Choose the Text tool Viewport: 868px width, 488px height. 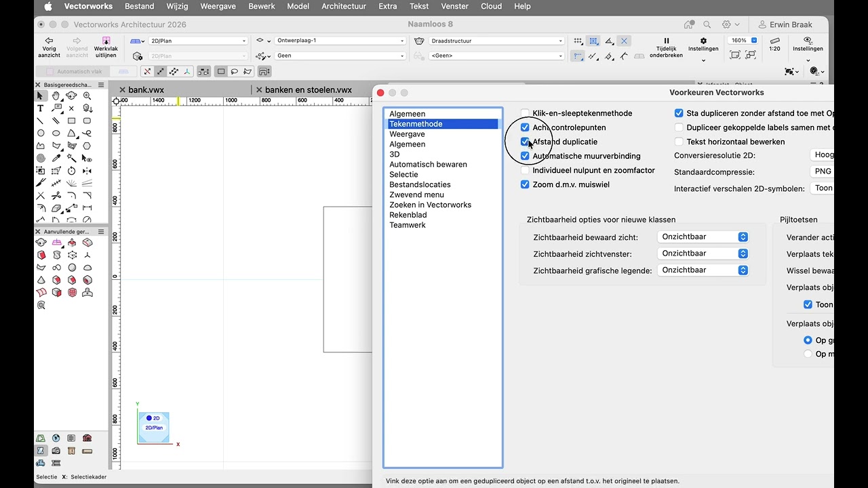pyautogui.click(x=41, y=108)
